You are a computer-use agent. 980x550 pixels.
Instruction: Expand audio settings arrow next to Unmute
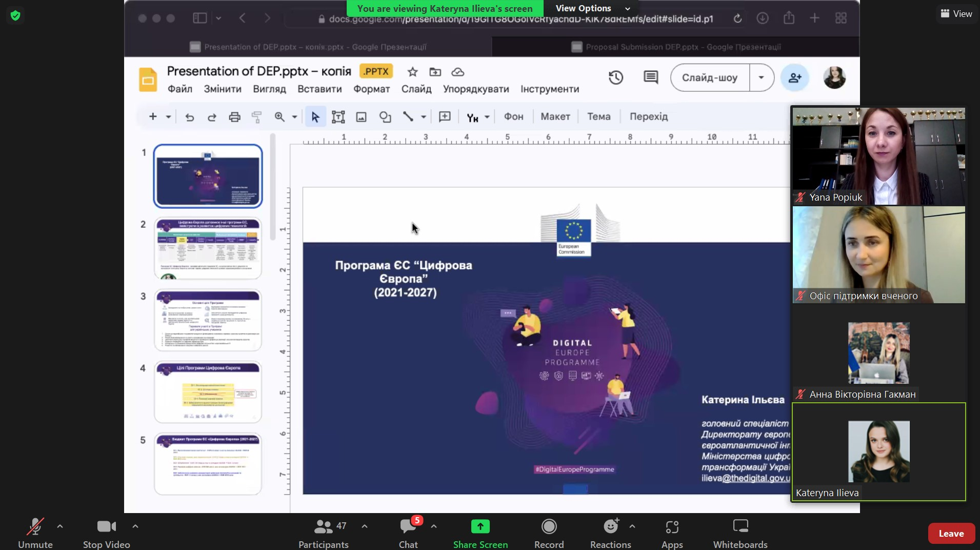[60, 526]
